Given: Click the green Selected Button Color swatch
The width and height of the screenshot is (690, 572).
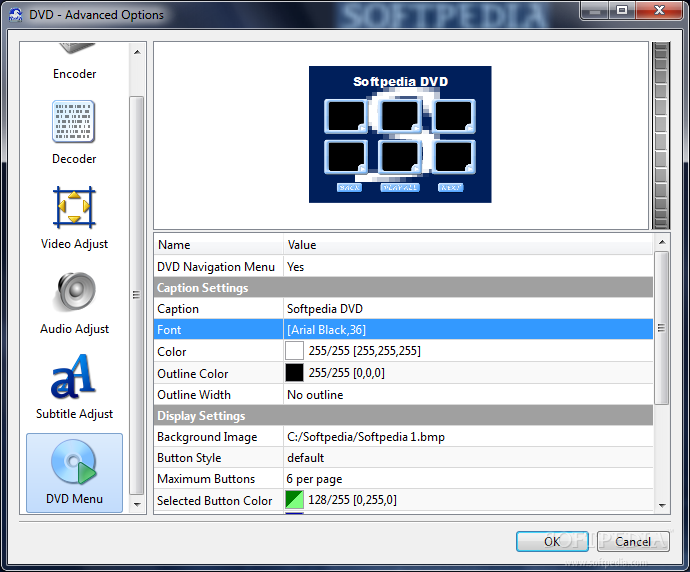Looking at the screenshot, I should tap(294, 499).
